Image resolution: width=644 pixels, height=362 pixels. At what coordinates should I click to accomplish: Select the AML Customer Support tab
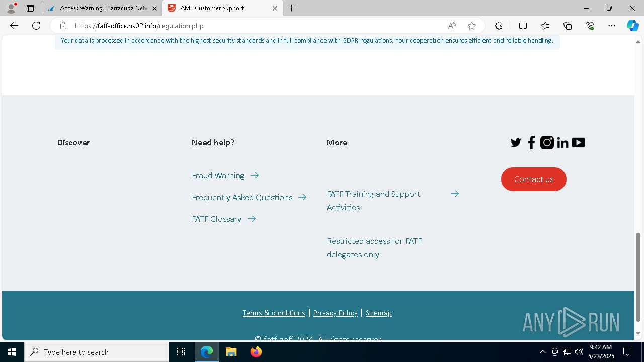point(222,8)
